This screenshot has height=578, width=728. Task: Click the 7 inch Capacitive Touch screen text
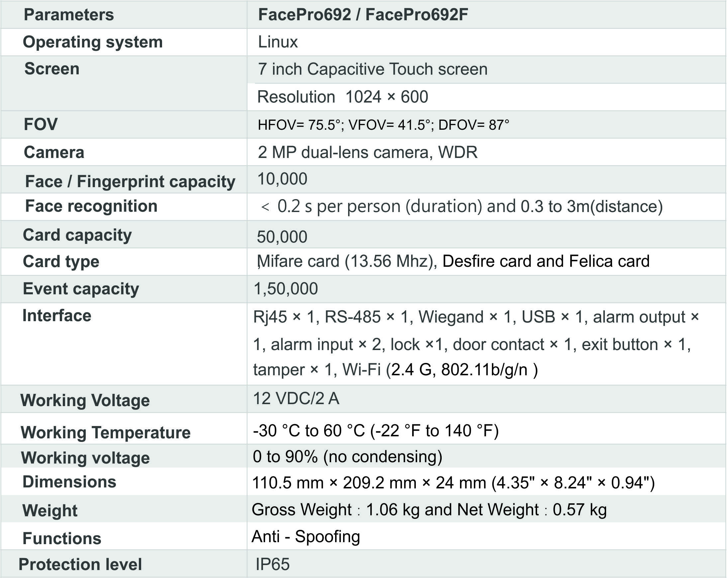click(372, 69)
